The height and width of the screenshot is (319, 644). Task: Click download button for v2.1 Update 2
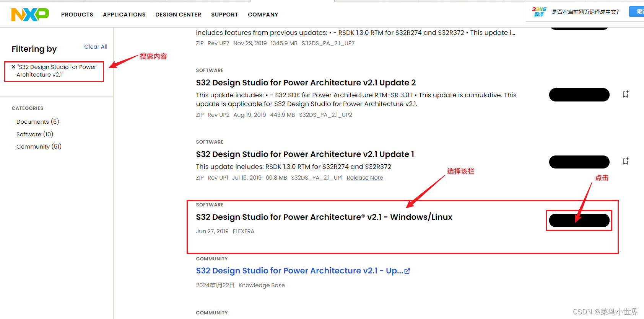[579, 95]
